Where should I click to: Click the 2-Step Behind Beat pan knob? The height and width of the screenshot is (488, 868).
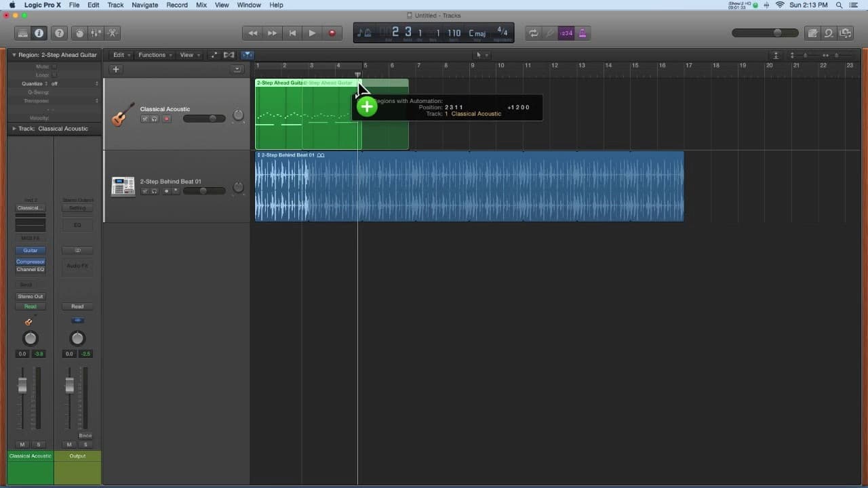[x=239, y=187]
